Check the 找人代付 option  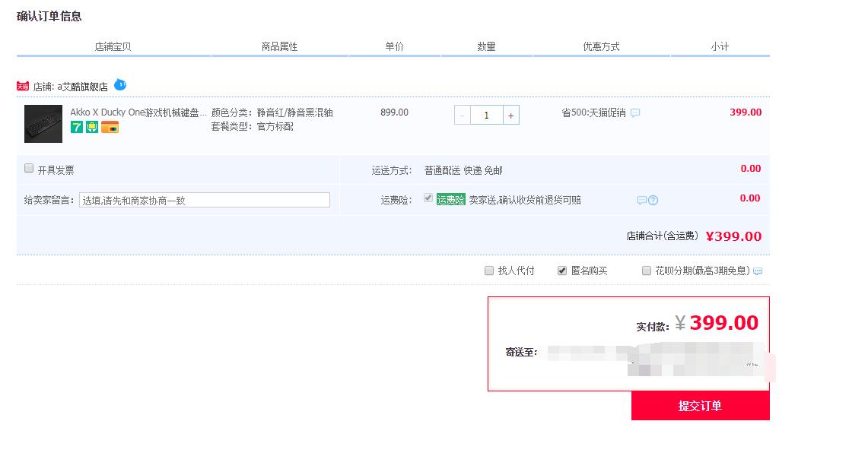(489, 271)
